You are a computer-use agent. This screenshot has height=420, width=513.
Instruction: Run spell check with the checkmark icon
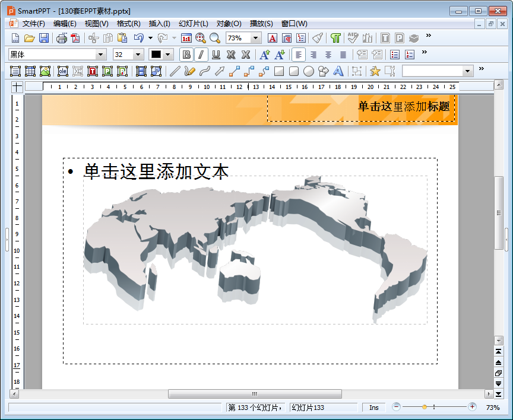point(353,38)
